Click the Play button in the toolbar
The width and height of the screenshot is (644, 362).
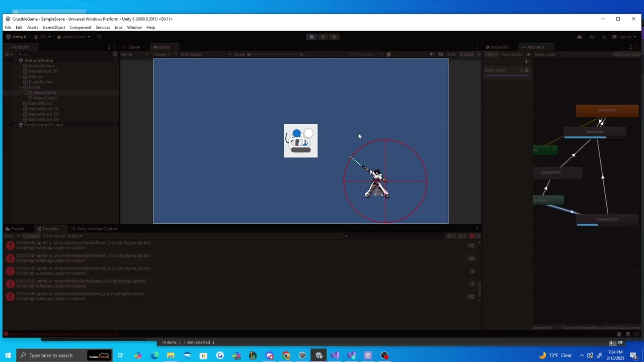[311, 36]
